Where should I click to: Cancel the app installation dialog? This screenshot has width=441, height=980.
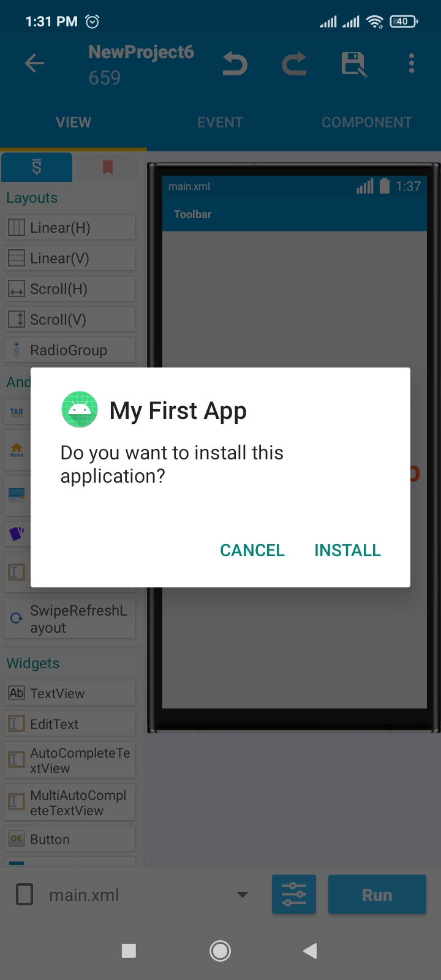(x=252, y=550)
